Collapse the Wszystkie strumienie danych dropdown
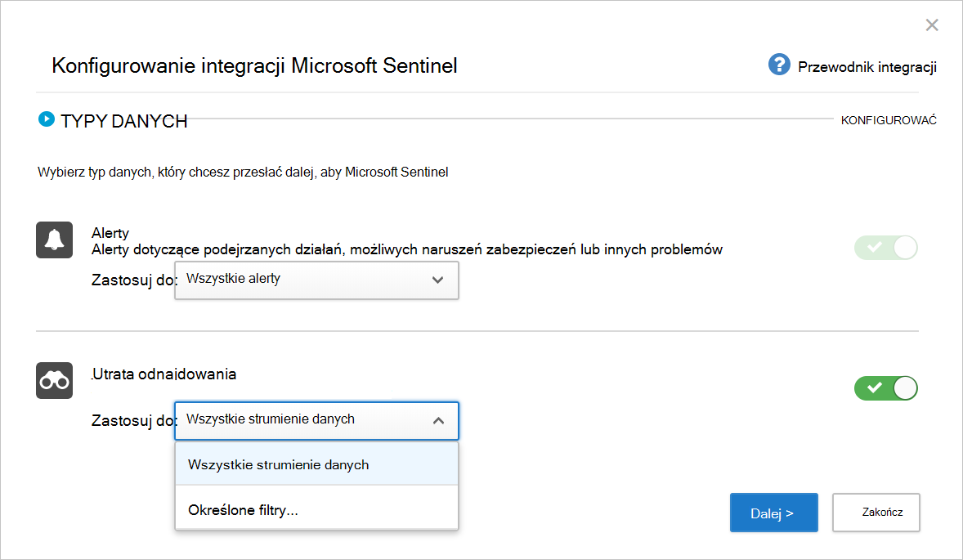Screen dimensions: 963x560 [316, 420]
